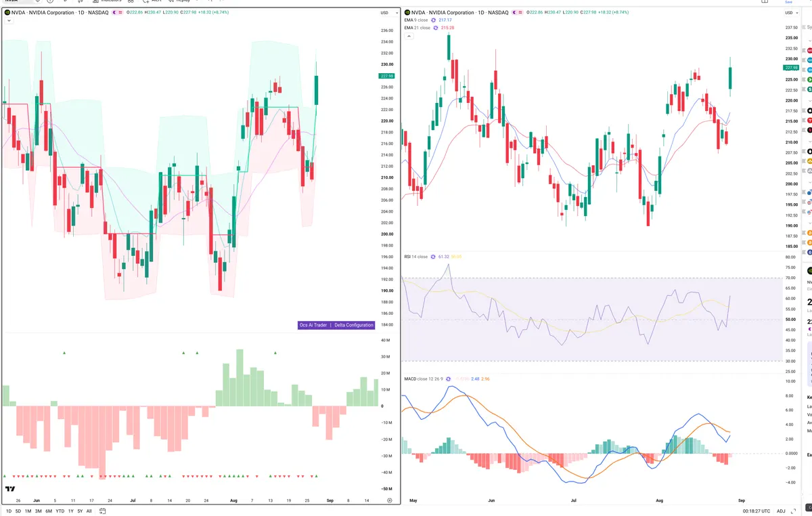
Task: Click the RSI legend status icon
Action: pos(434,257)
